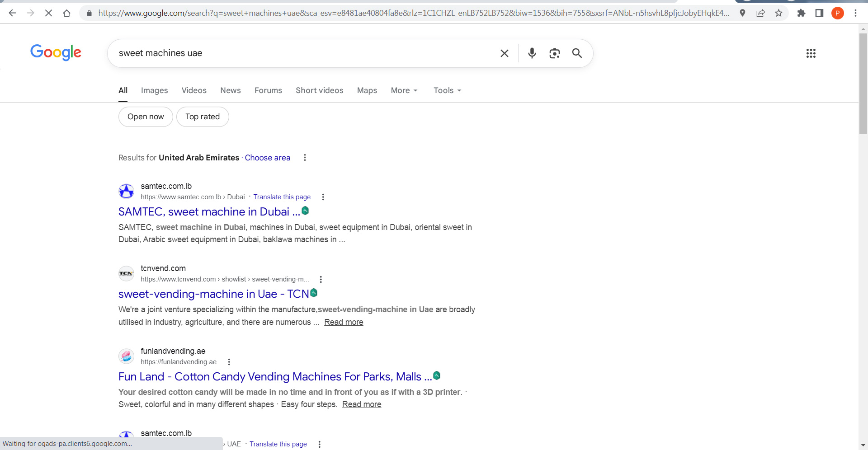
Task: Click the scrollbar down arrow
Action: [x=863, y=445]
